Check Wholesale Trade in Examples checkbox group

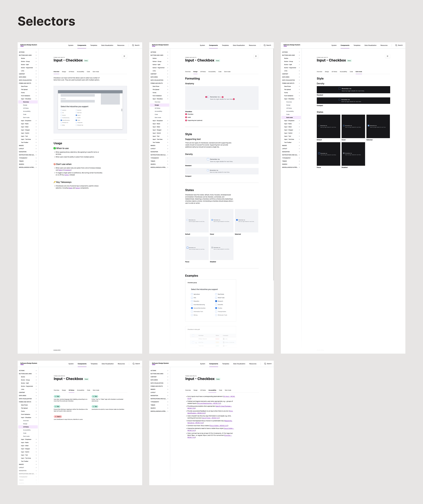tap(216, 315)
